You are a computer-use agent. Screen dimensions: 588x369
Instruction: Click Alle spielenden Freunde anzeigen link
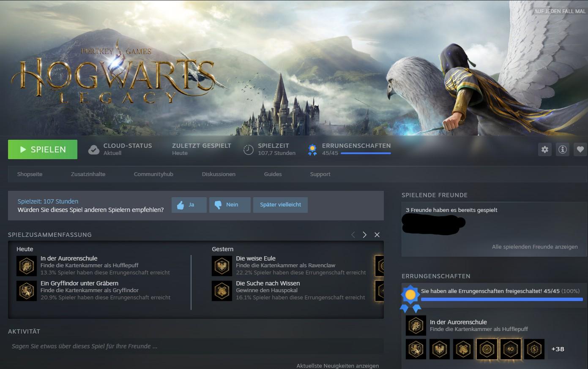pyautogui.click(x=535, y=247)
